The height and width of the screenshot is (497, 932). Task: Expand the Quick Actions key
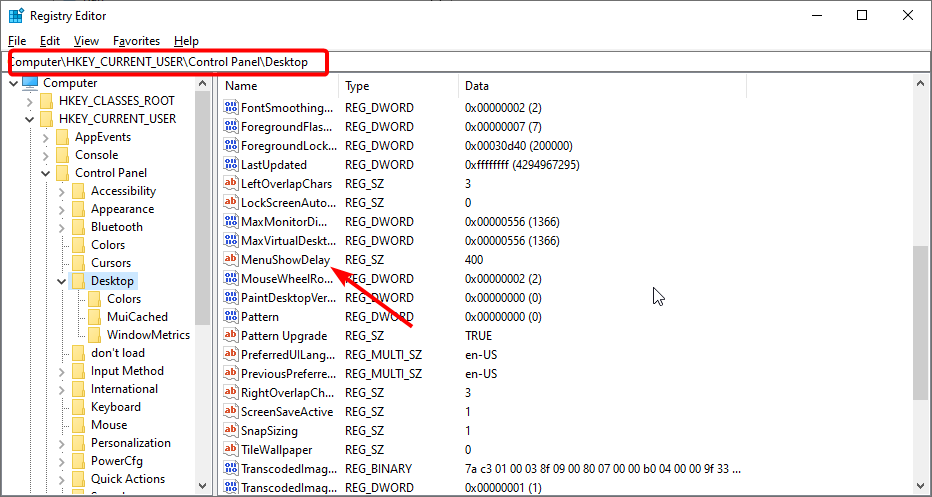pyautogui.click(x=62, y=479)
